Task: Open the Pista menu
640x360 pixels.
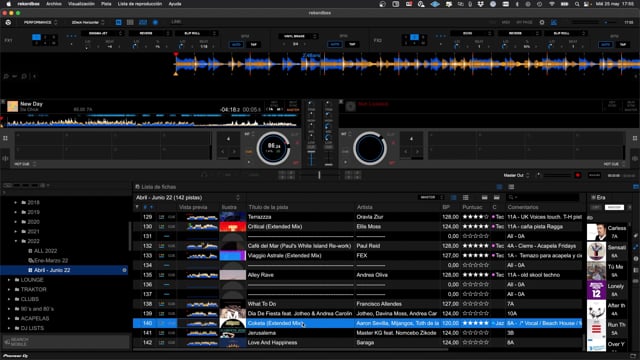Action: [106, 4]
